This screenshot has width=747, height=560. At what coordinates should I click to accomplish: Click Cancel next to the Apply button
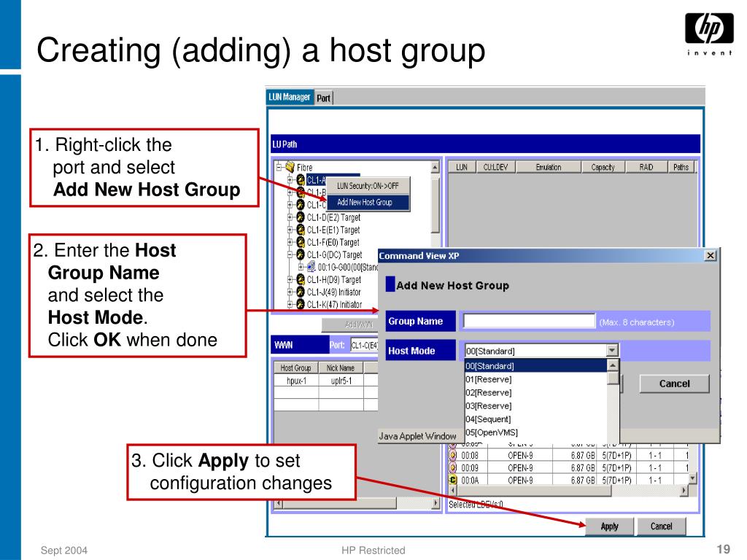661,526
